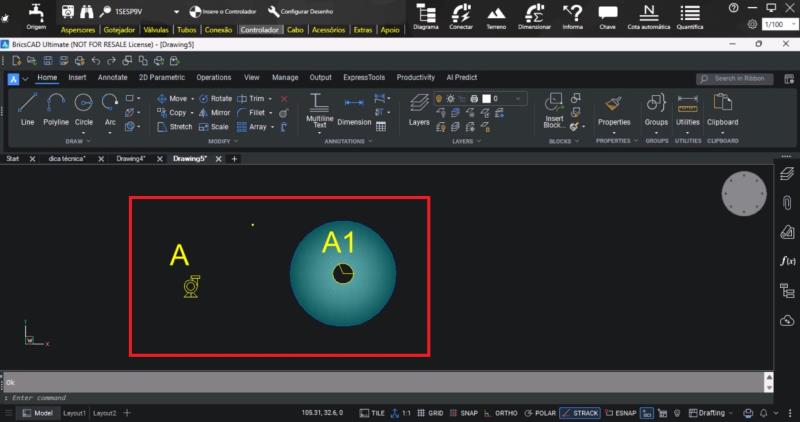Click the Dimensionar icon
Viewport: 800px width, 422px height.
[534, 16]
